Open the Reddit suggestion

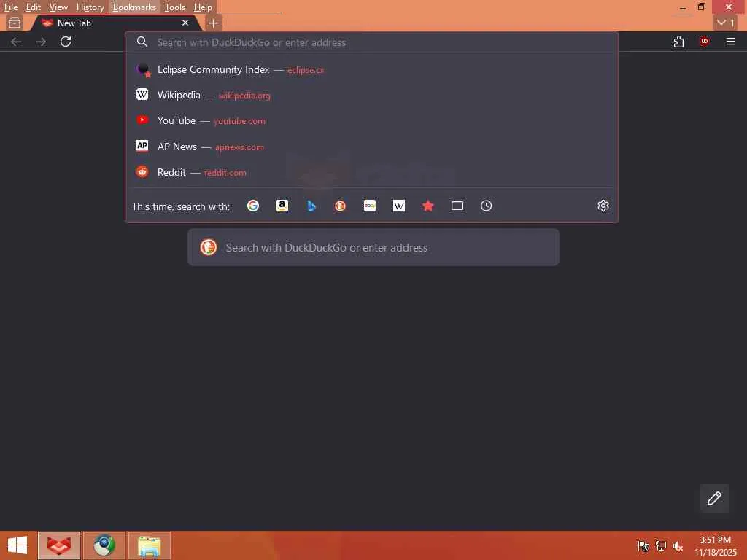click(371, 172)
